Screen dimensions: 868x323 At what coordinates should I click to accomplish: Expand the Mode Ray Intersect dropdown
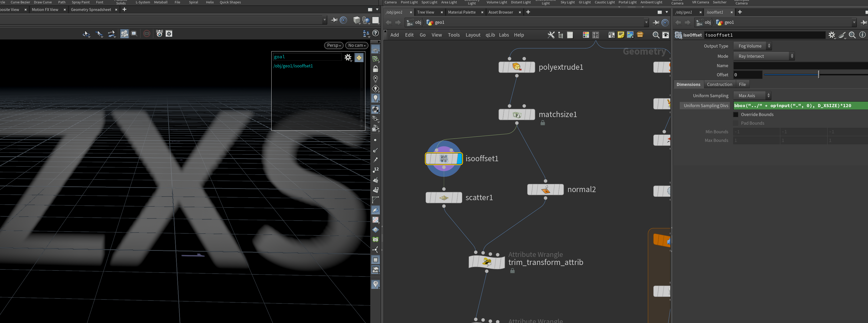click(764, 56)
